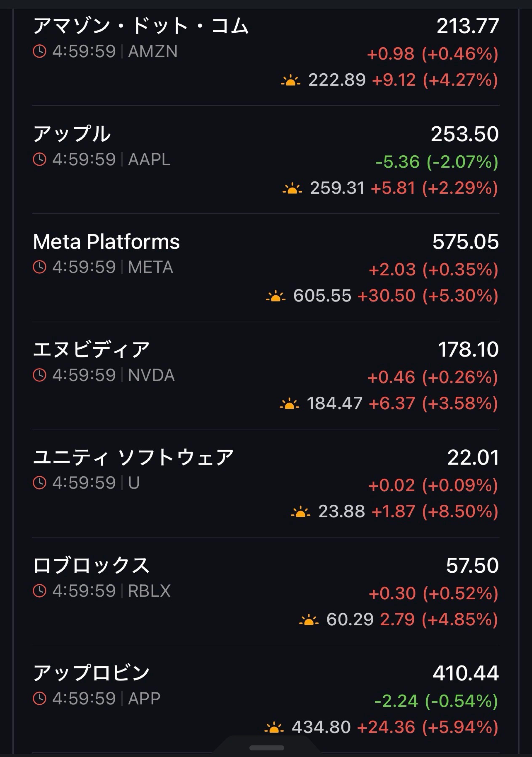The width and height of the screenshot is (532, 757).
Task: Open the ロブロックス stock name
Action: click(91, 565)
